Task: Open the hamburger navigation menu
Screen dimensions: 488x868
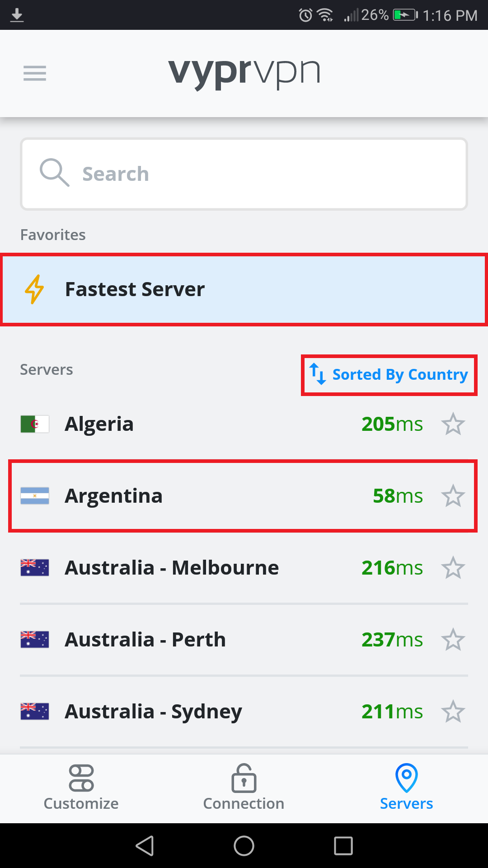Action: [x=34, y=73]
